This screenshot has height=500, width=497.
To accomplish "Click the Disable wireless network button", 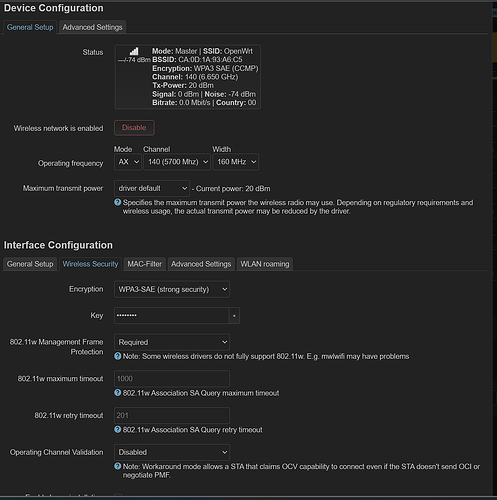I will pos(134,128).
